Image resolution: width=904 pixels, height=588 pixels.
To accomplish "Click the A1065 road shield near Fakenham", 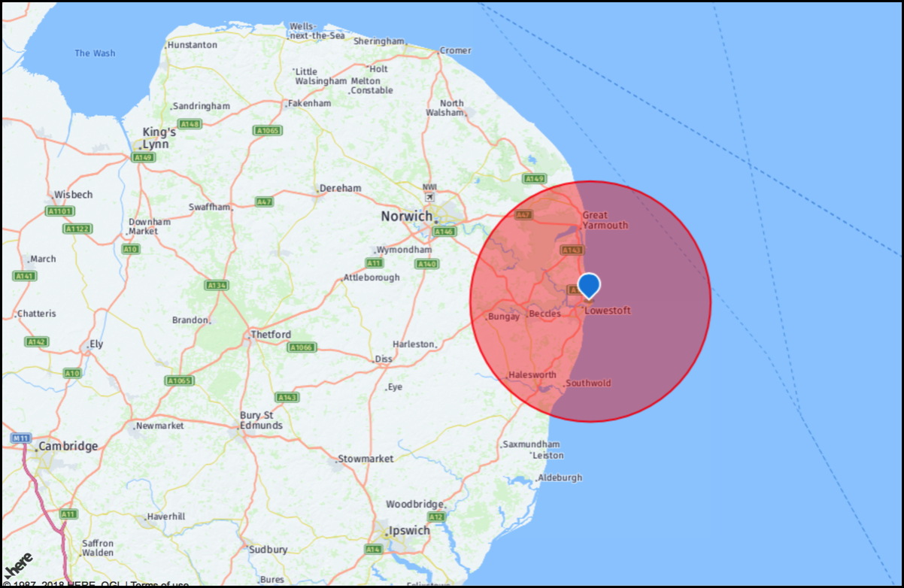I will (x=267, y=130).
